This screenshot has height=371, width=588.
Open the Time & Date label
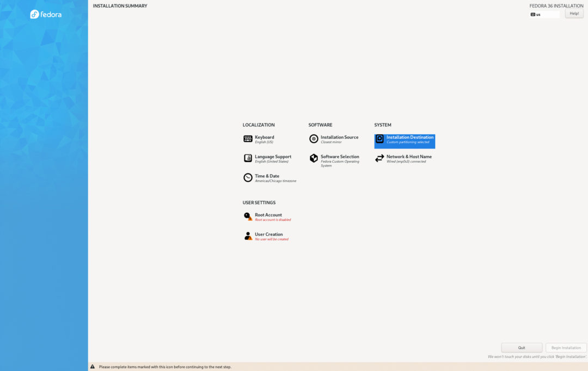coord(267,176)
